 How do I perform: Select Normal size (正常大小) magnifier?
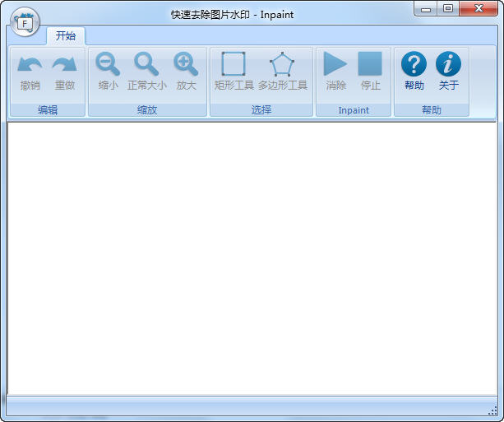pos(146,63)
